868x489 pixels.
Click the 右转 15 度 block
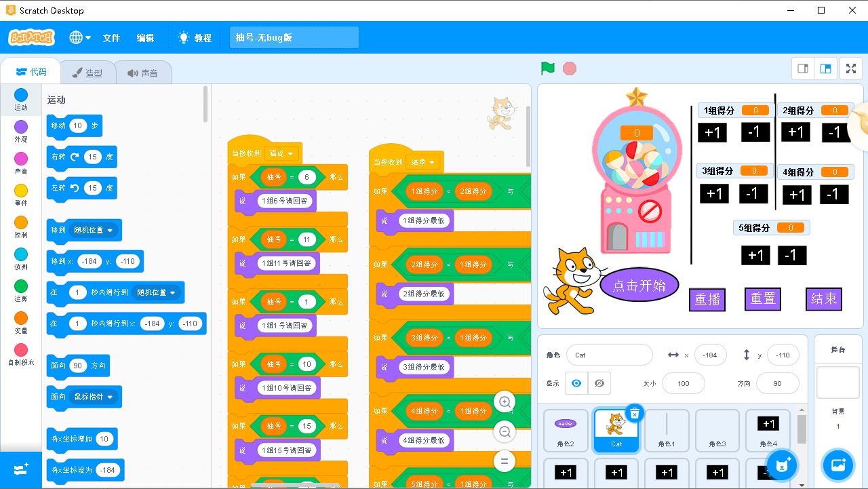pos(81,157)
